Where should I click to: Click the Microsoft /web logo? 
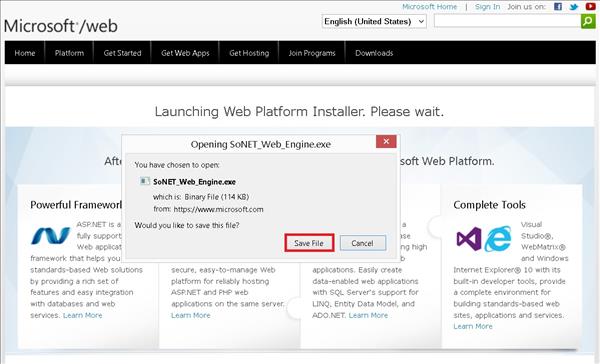[x=61, y=26]
